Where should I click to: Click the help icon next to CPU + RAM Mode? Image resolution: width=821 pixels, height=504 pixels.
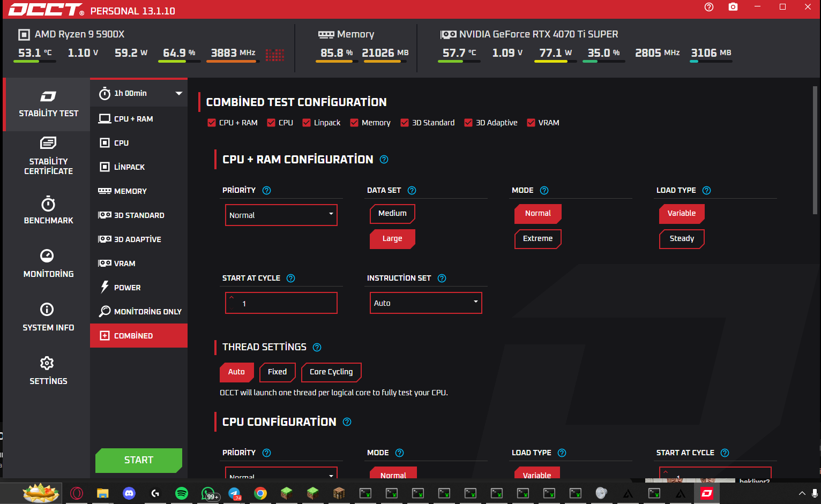(x=544, y=191)
